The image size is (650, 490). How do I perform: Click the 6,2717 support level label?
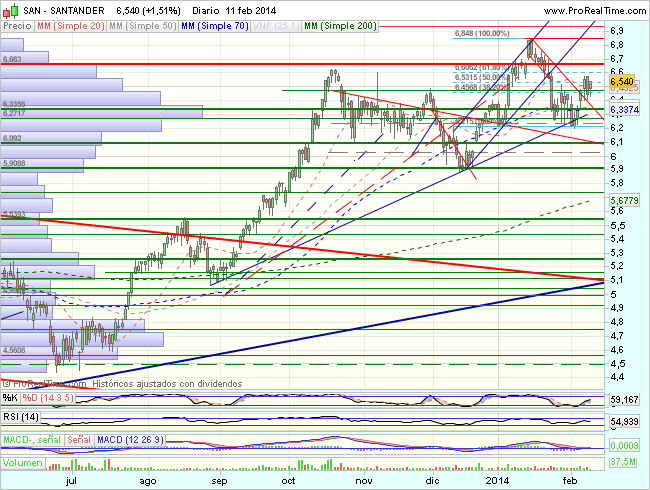click(x=14, y=113)
